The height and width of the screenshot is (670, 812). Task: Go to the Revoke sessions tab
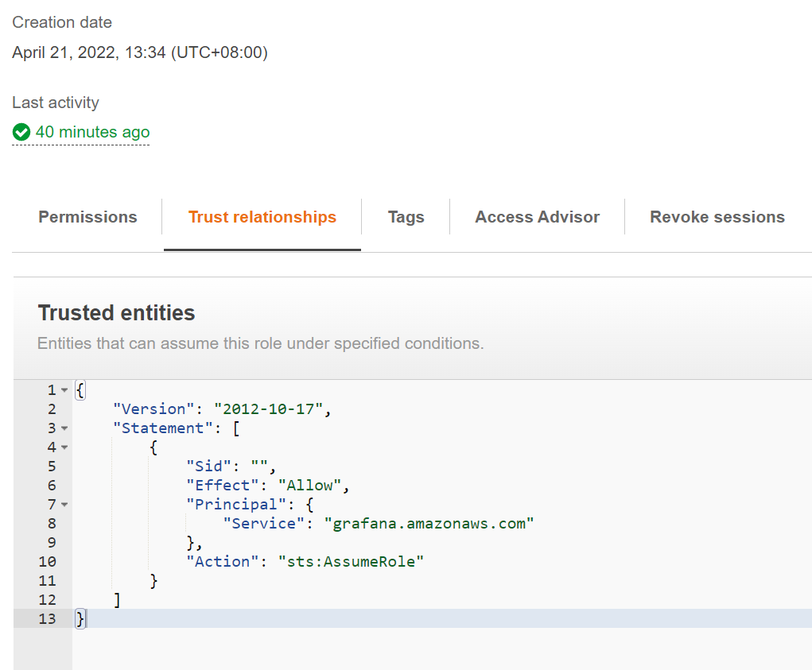pos(717,217)
